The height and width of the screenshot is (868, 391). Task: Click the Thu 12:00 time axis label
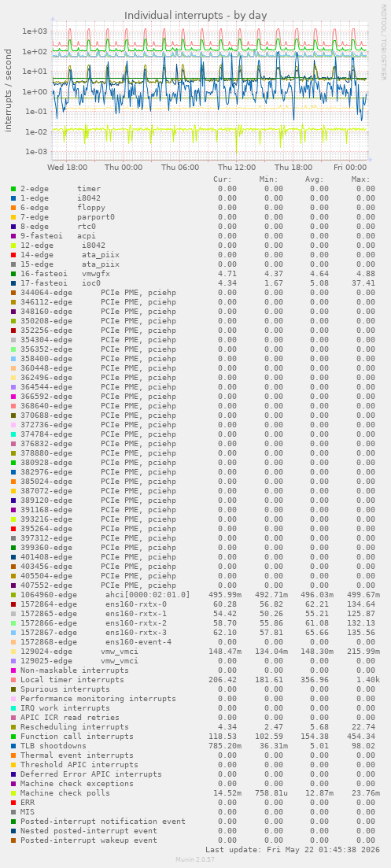tap(237, 167)
